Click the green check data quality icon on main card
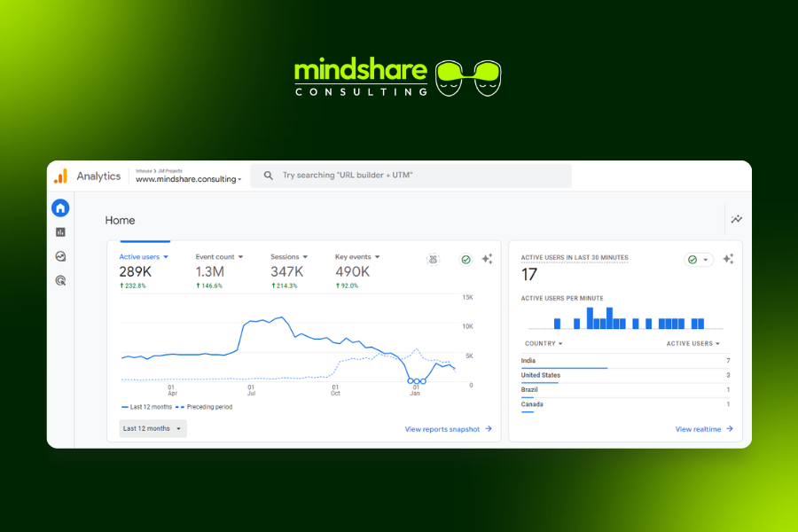The image size is (798, 532). click(465, 260)
